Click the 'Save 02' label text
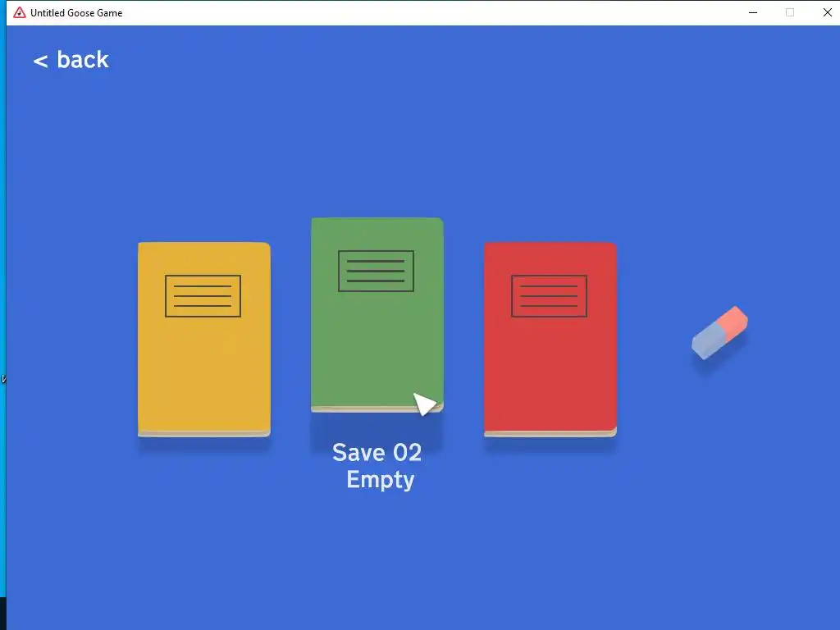 (x=377, y=453)
